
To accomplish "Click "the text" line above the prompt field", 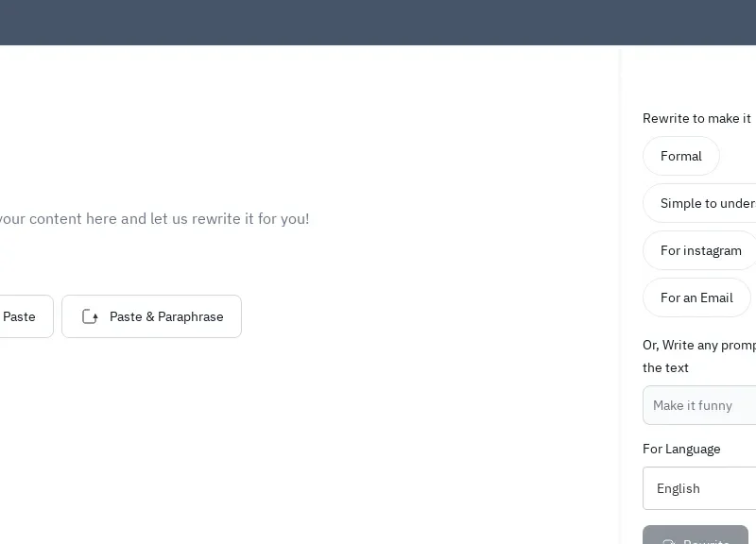I will 665,368.
